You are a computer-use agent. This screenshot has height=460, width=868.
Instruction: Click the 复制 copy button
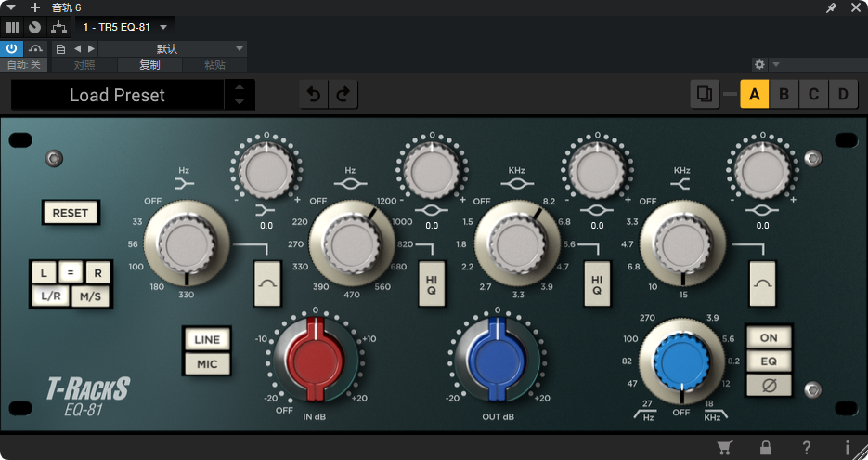(x=149, y=65)
